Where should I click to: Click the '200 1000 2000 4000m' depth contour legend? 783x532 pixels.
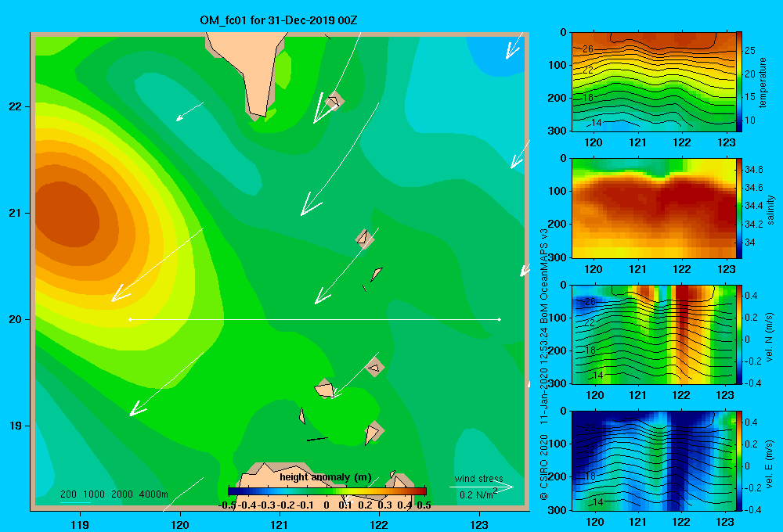pyautogui.click(x=114, y=494)
